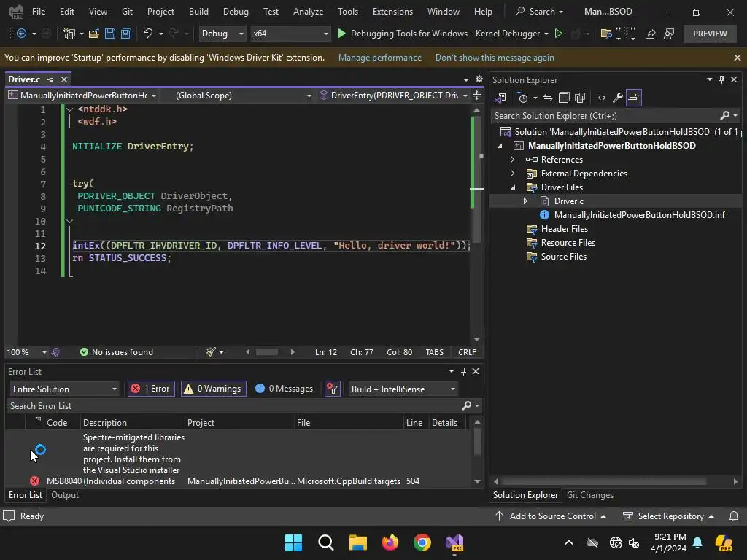Click Don't show this message again
This screenshot has width=747, height=560.
tap(495, 58)
